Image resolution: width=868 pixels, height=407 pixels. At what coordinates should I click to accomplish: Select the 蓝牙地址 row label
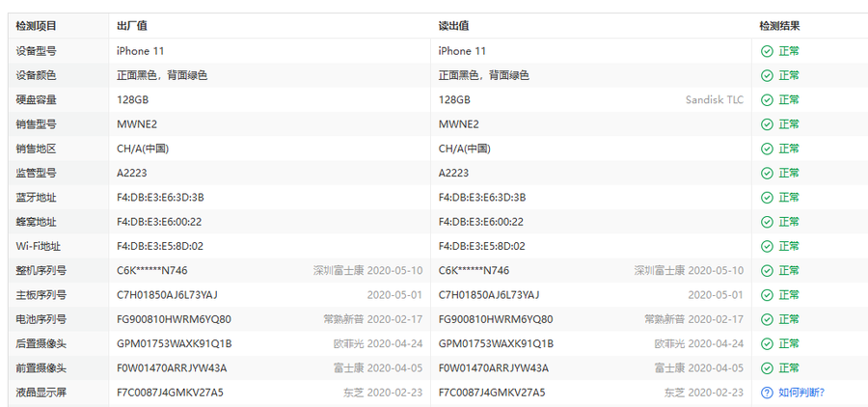[36, 198]
